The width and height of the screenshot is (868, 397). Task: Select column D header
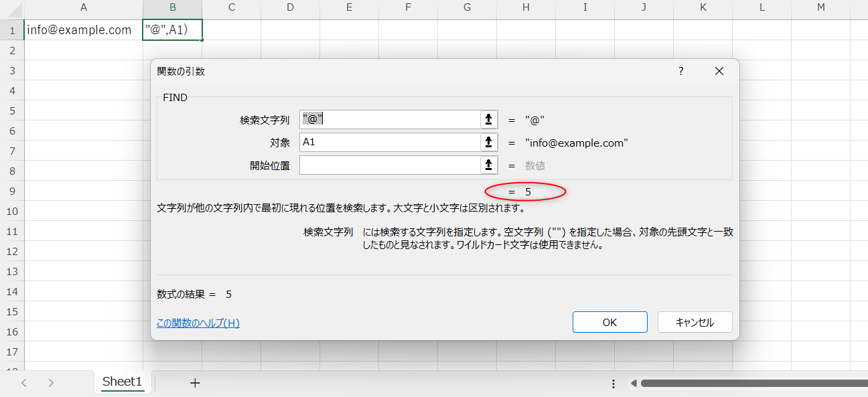pos(290,7)
